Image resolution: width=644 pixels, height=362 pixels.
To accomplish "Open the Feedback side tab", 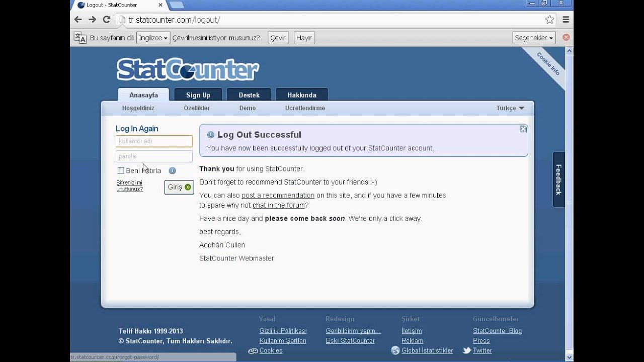I will point(558,179).
